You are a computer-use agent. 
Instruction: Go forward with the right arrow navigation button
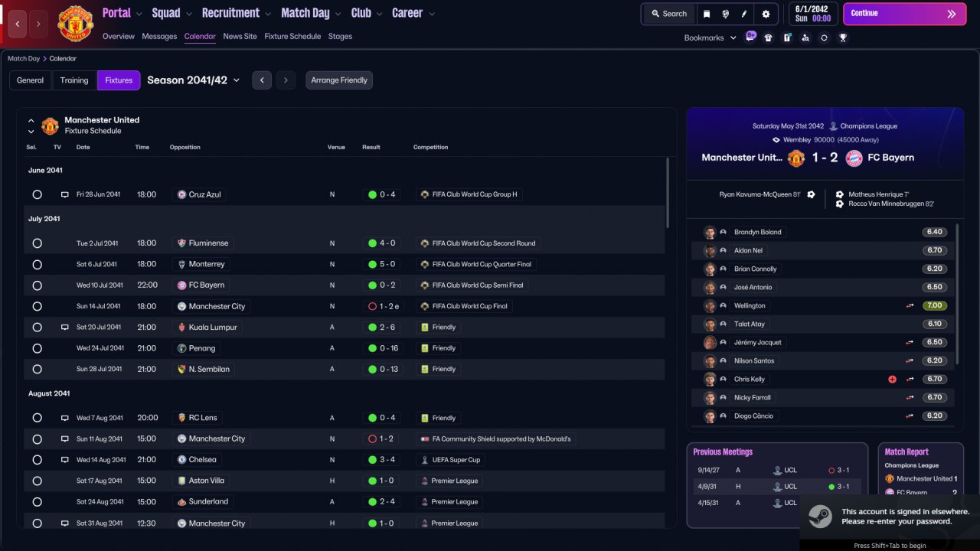pyautogui.click(x=38, y=24)
